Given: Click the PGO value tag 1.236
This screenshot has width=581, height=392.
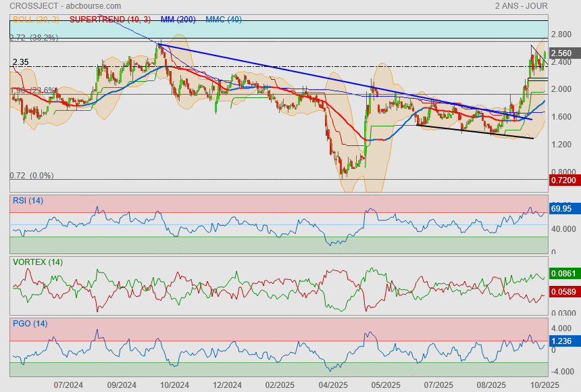Looking at the screenshot, I should click(x=562, y=341).
